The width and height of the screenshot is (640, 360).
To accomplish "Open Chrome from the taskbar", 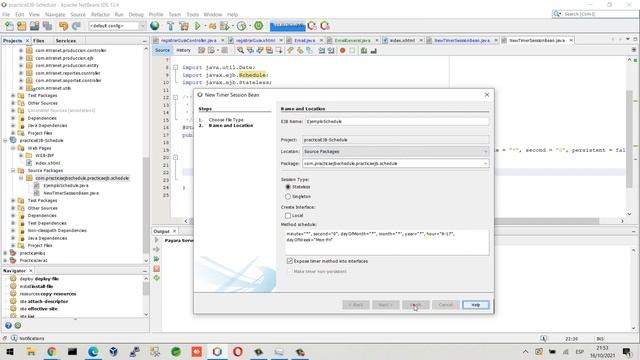I will pos(51,351).
